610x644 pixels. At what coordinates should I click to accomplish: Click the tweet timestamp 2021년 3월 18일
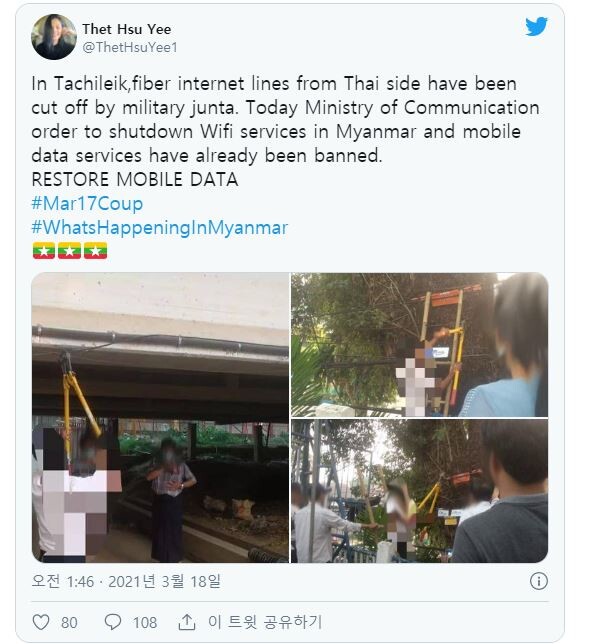pyautogui.click(x=164, y=581)
